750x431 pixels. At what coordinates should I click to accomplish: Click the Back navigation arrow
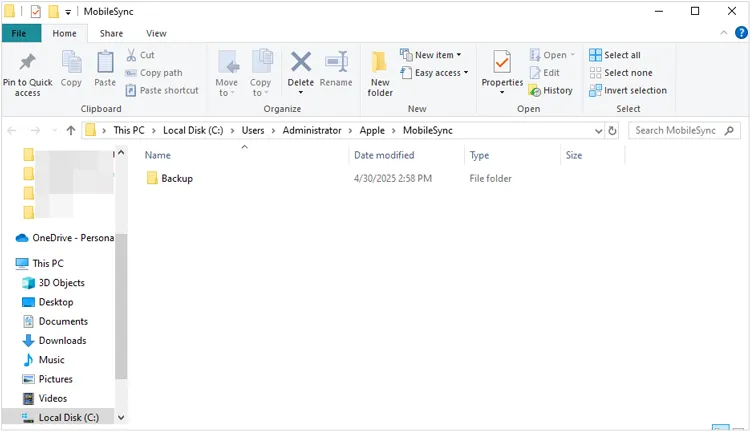[x=12, y=131]
